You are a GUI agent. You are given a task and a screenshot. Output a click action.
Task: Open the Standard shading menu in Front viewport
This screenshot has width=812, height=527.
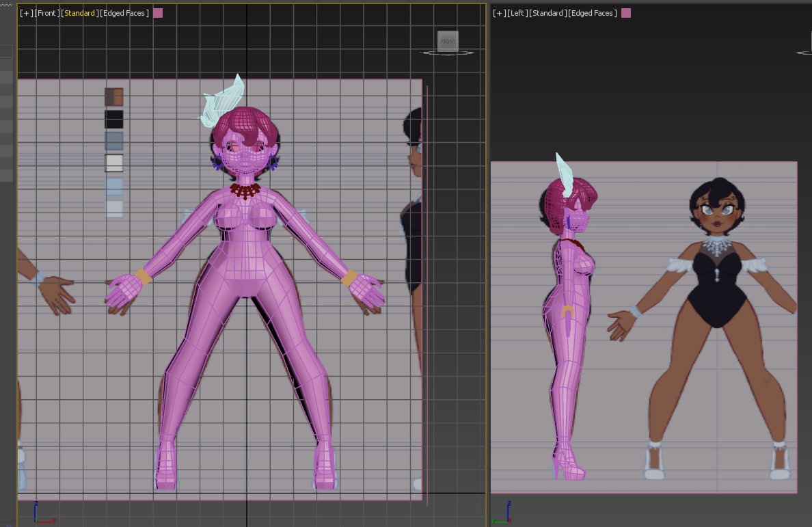tap(79, 12)
